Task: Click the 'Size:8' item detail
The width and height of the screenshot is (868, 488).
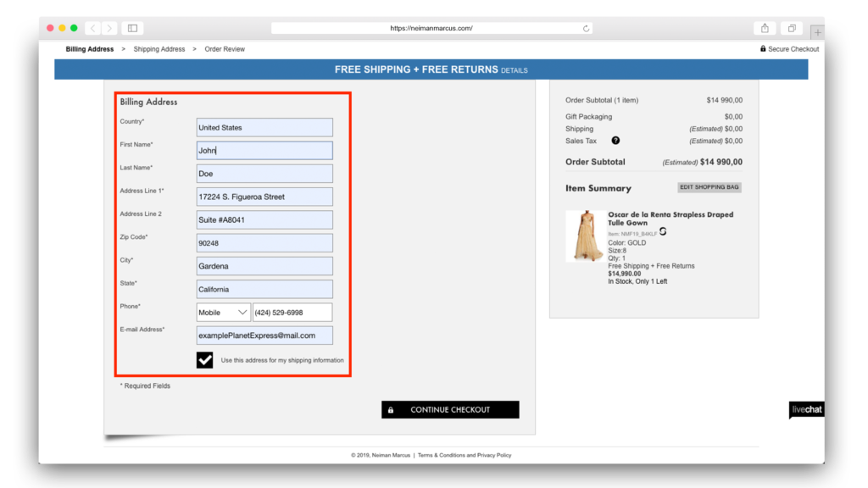Action: pyautogui.click(x=617, y=251)
